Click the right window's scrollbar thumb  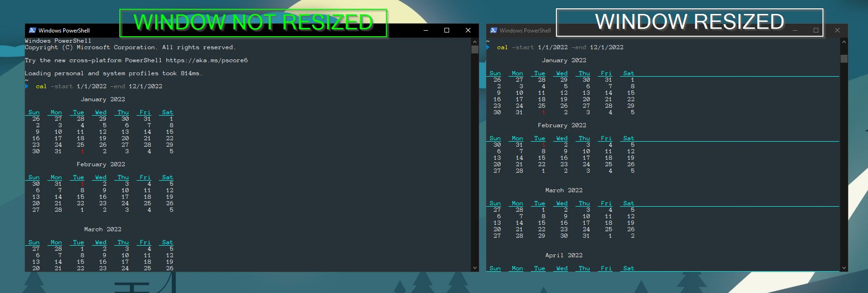click(x=844, y=59)
